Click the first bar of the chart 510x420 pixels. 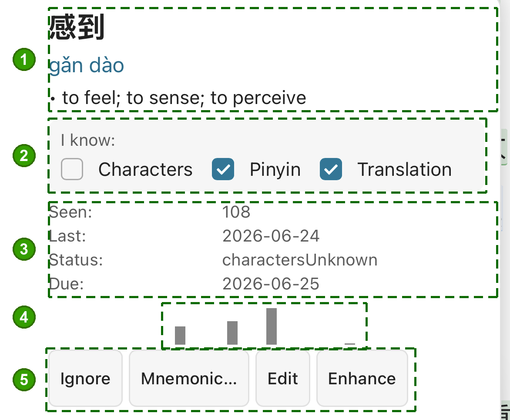[x=180, y=336]
